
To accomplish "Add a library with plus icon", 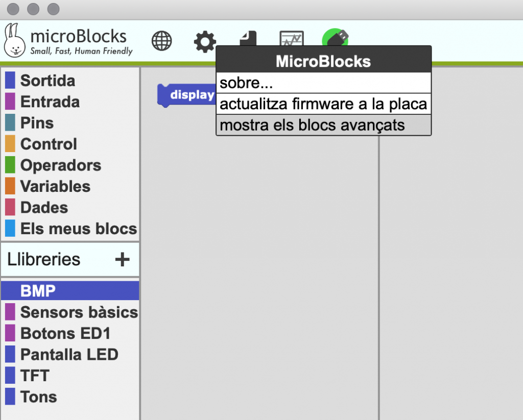I will [122, 260].
